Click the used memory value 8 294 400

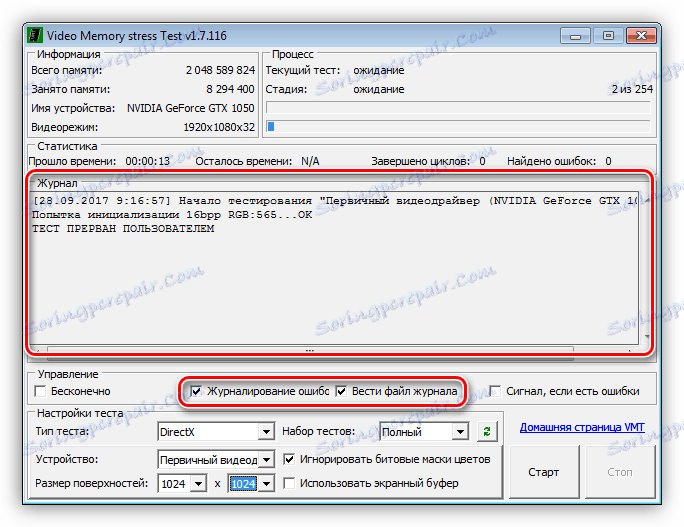(230, 89)
